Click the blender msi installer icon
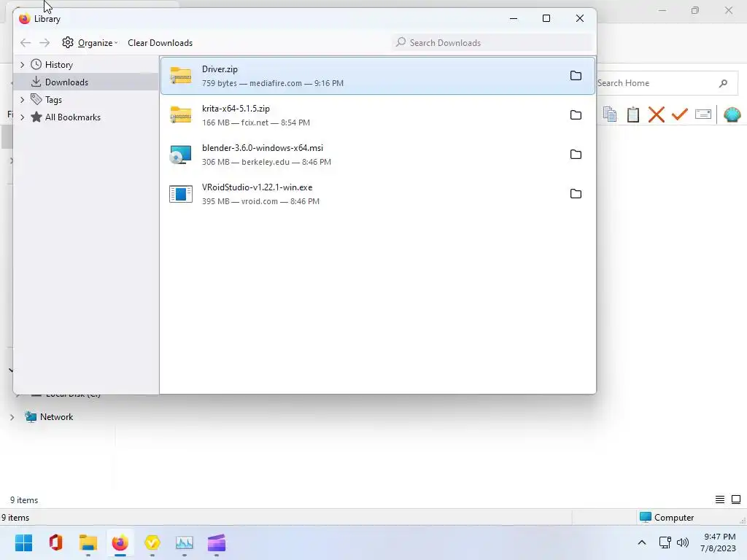The width and height of the screenshot is (747, 560). (x=181, y=155)
